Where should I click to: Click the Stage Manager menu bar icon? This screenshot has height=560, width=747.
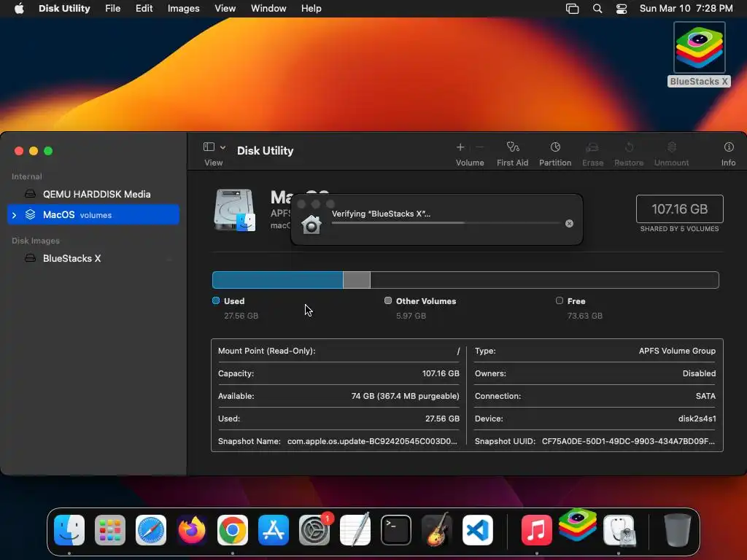[572, 9]
